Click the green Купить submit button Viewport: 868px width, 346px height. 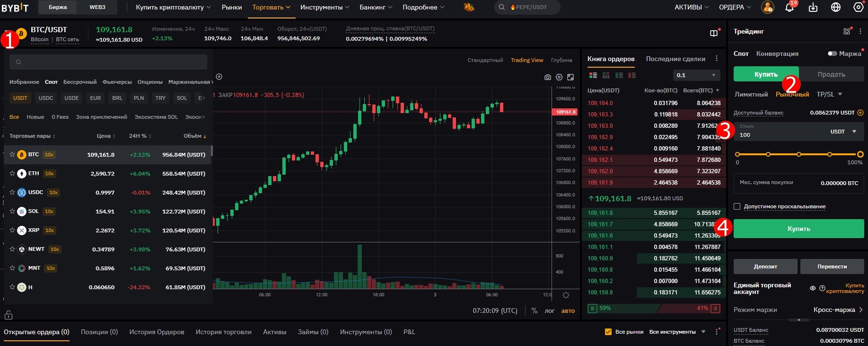(x=799, y=229)
